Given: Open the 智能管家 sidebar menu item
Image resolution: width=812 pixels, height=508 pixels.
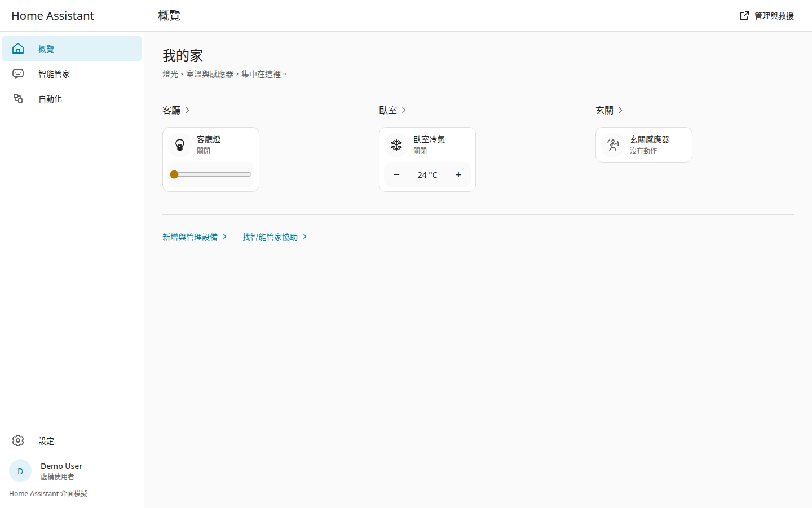Looking at the screenshot, I should (72, 73).
